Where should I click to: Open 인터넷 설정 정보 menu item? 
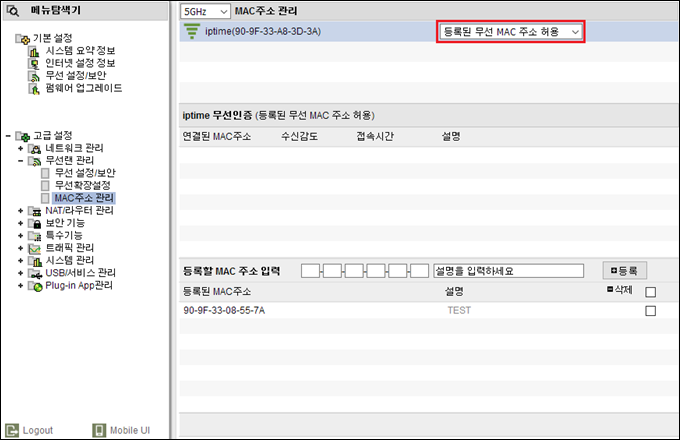pos(81,63)
